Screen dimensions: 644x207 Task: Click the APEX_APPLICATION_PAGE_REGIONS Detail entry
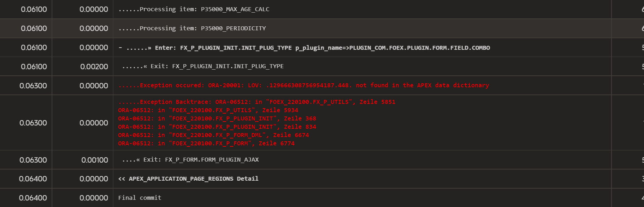188,179
